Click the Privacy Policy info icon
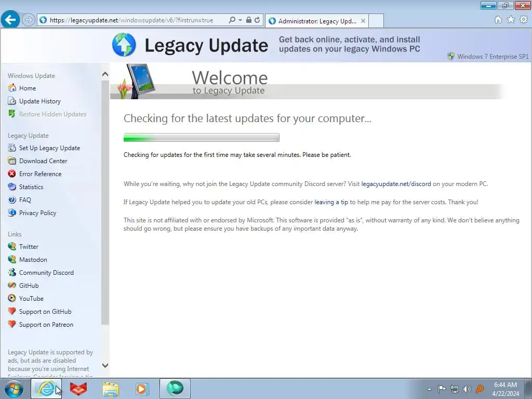This screenshot has width=532, height=399. click(12, 212)
